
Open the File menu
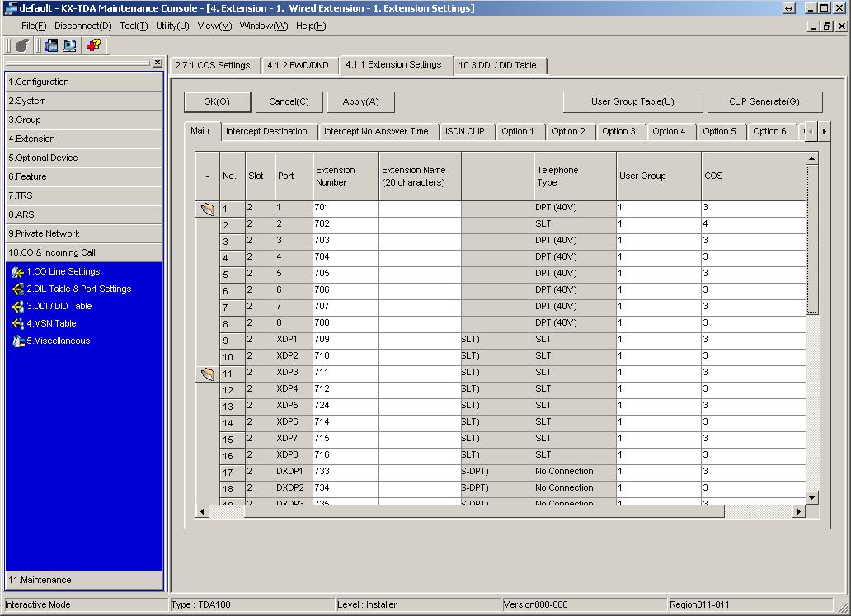[34, 26]
